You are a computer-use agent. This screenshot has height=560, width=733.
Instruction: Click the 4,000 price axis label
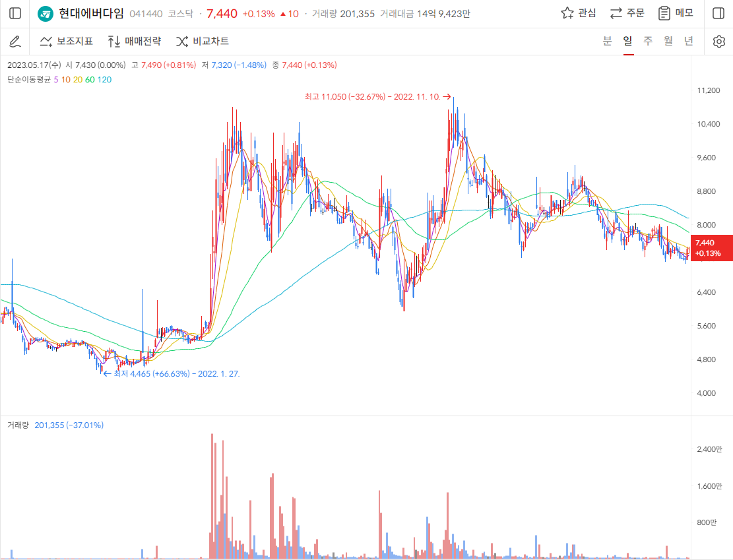coord(707,393)
